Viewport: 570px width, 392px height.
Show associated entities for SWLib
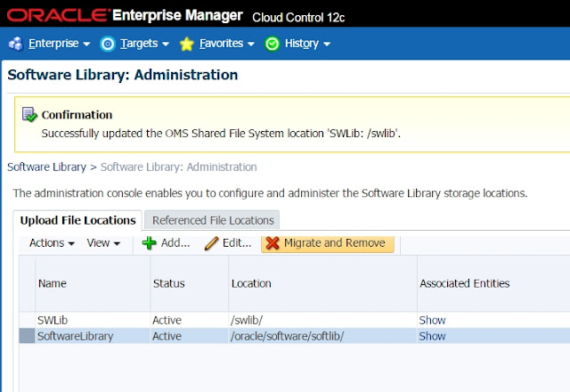[432, 320]
